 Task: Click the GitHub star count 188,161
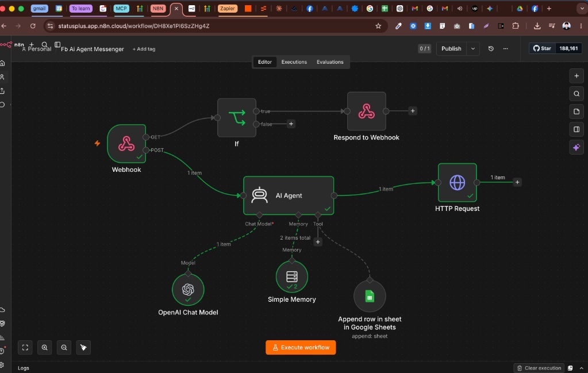(x=568, y=48)
